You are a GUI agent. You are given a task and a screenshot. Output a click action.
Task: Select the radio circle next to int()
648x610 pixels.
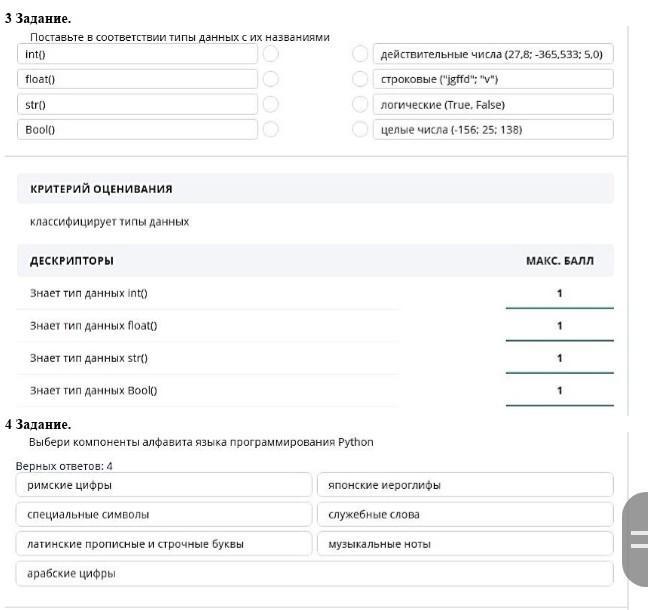271,54
